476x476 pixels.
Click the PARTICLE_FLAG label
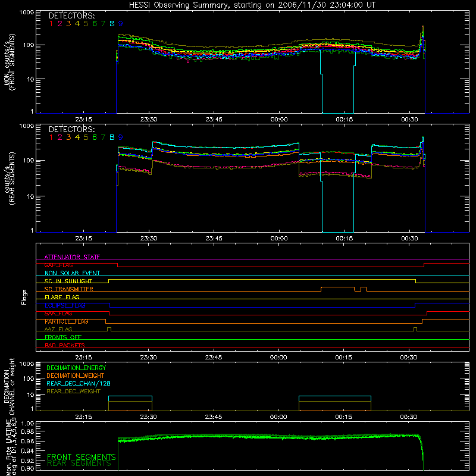click(67, 321)
